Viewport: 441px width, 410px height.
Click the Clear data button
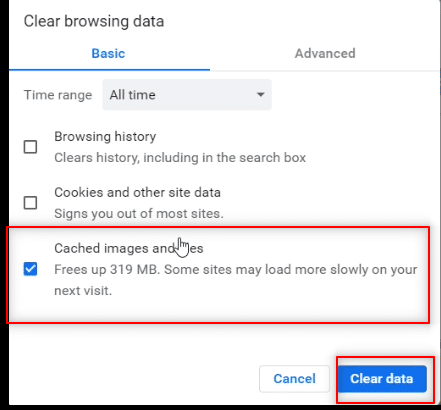(x=382, y=379)
